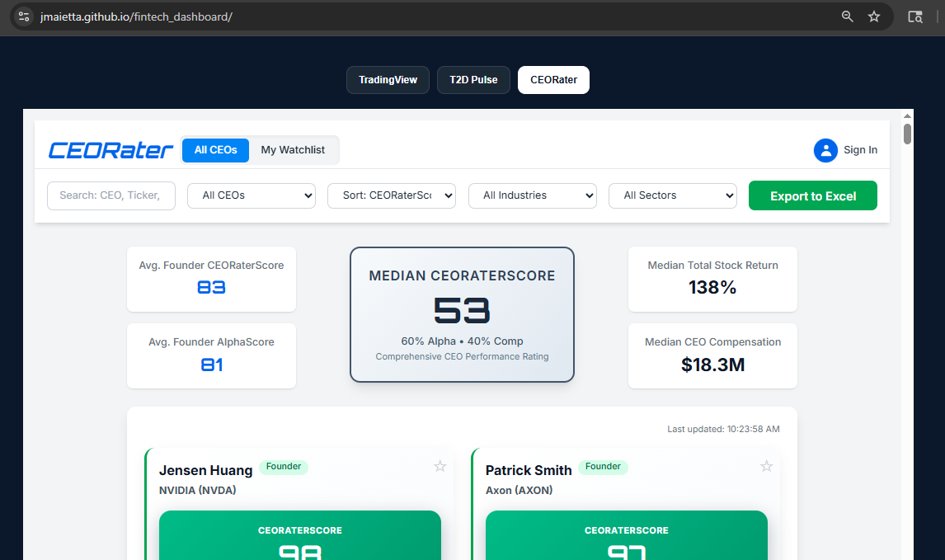Expand the All Sectors dropdown
Image resolution: width=945 pixels, height=560 pixels.
tap(673, 196)
